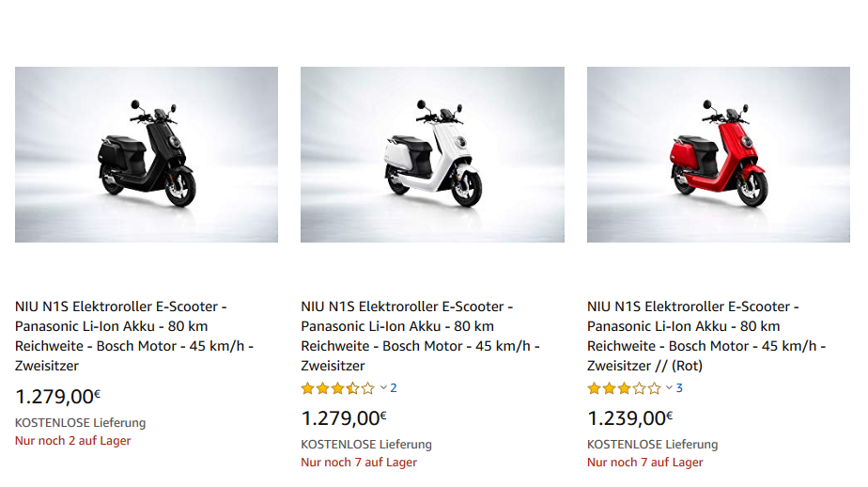Expand the rating chevron for the white scooter
Viewport: 868px width, 487px height.
[x=383, y=388]
